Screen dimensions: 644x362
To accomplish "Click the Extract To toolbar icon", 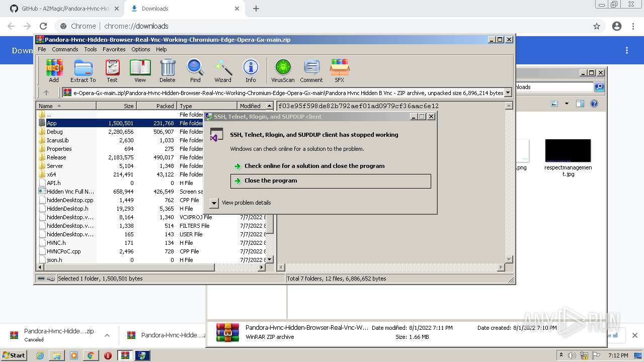I will click(x=83, y=71).
